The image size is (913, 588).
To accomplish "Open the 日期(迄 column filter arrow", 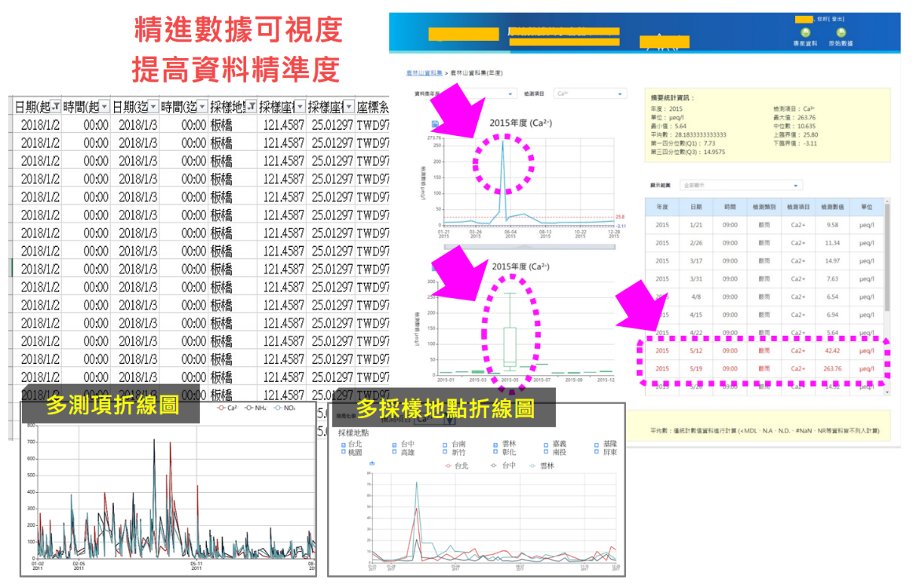I will [153, 107].
